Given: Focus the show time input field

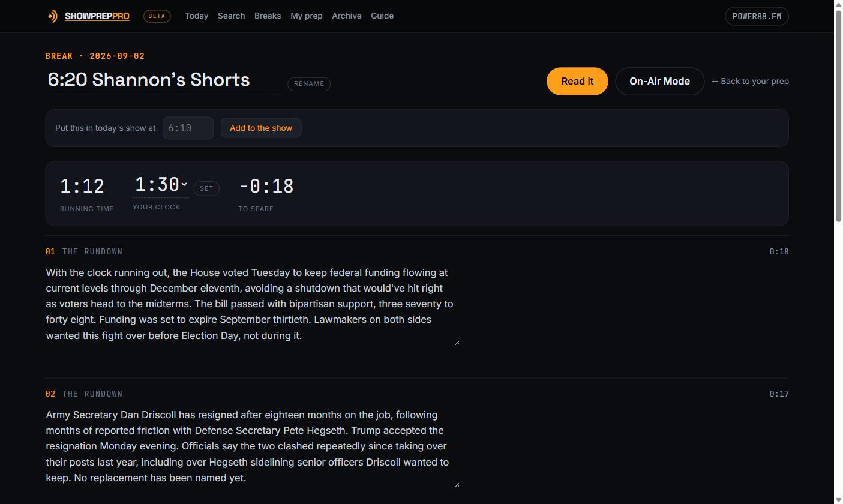Looking at the screenshot, I should point(188,128).
